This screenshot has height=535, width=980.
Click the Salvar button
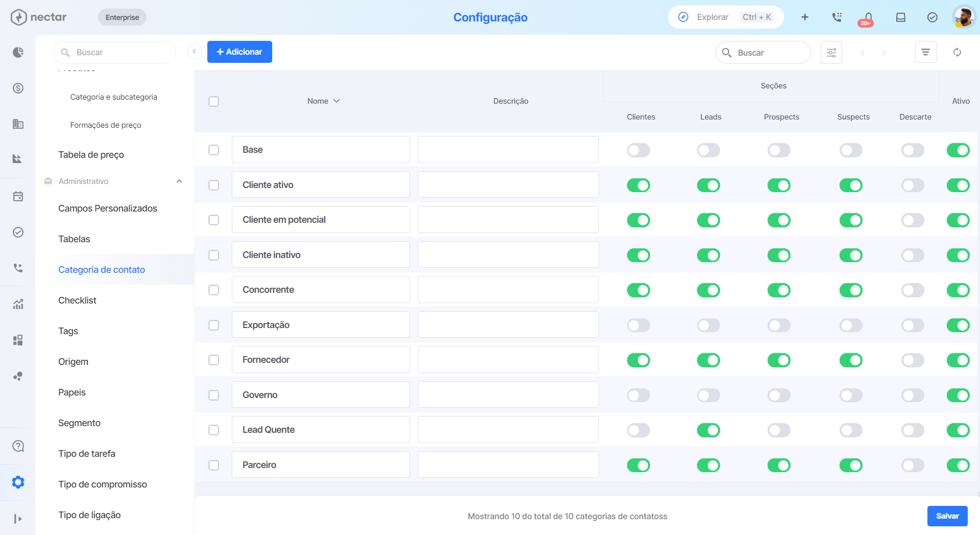[x=947, y=516]
